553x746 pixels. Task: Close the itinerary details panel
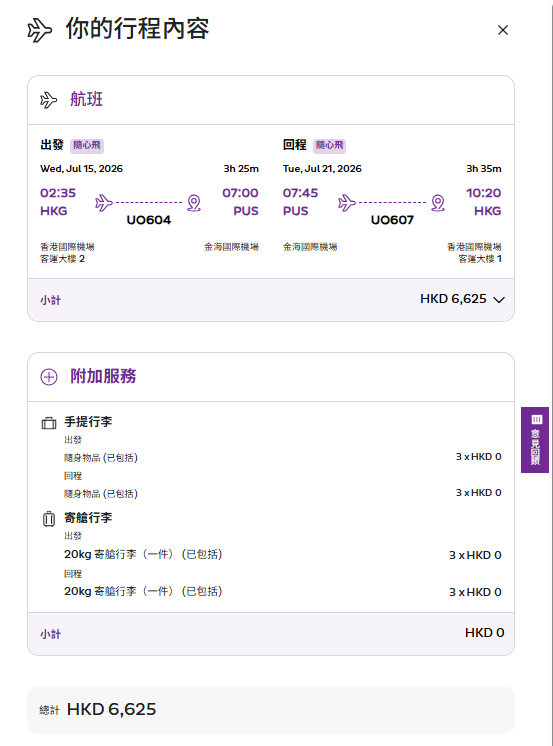pyautogui.click(x=503, y=30)
